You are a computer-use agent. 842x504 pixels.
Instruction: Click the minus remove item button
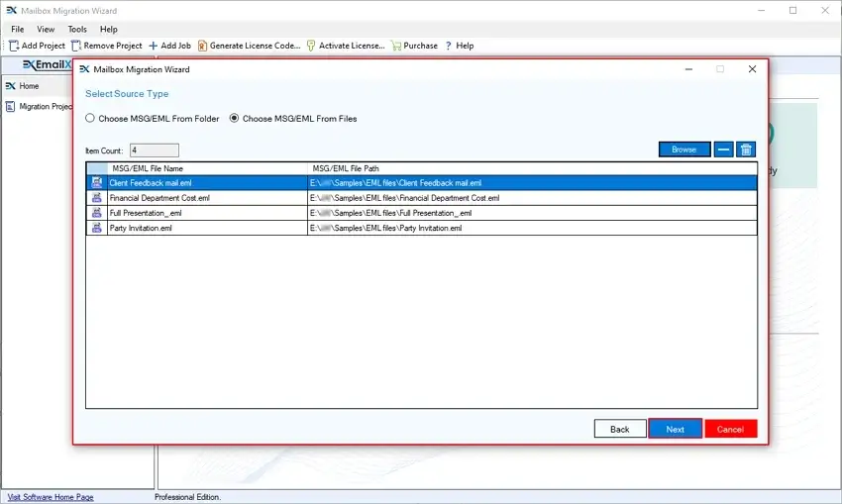[724, 150]
